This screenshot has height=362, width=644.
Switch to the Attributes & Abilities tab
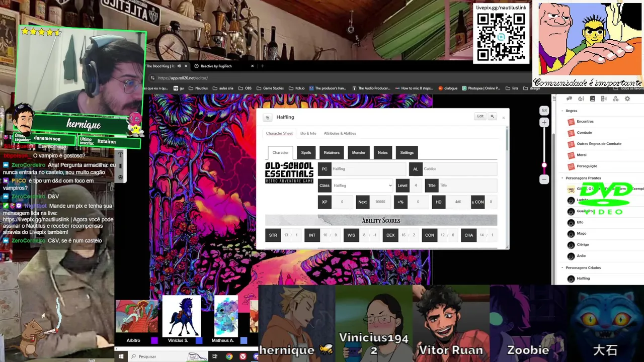coord(340,133)
